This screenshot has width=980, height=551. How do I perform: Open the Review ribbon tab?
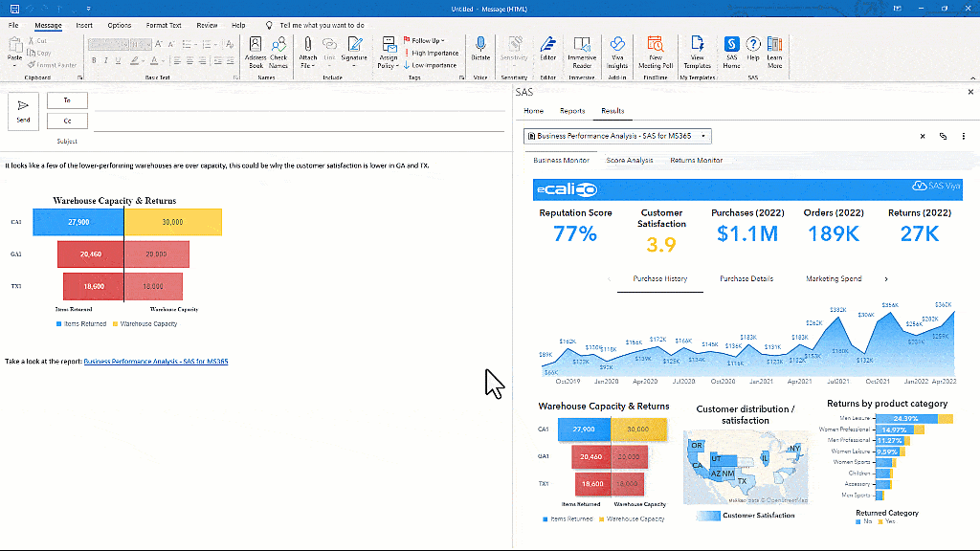coord(207,26)
